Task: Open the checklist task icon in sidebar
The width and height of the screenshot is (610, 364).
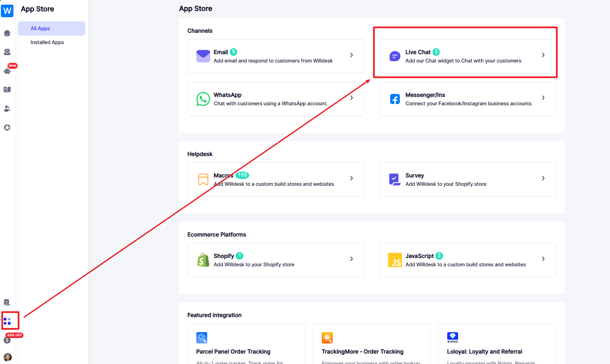Action: pyautogui.click(x=7, y=302)
